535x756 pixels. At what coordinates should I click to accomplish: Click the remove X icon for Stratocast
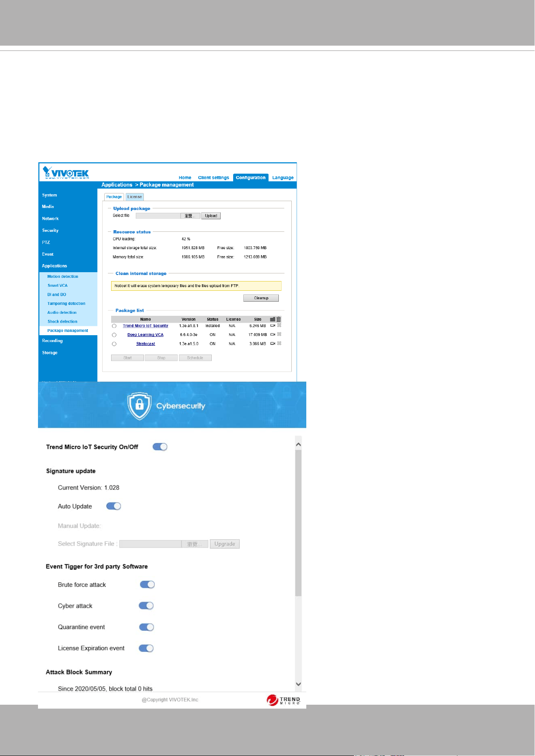[279, 343]
